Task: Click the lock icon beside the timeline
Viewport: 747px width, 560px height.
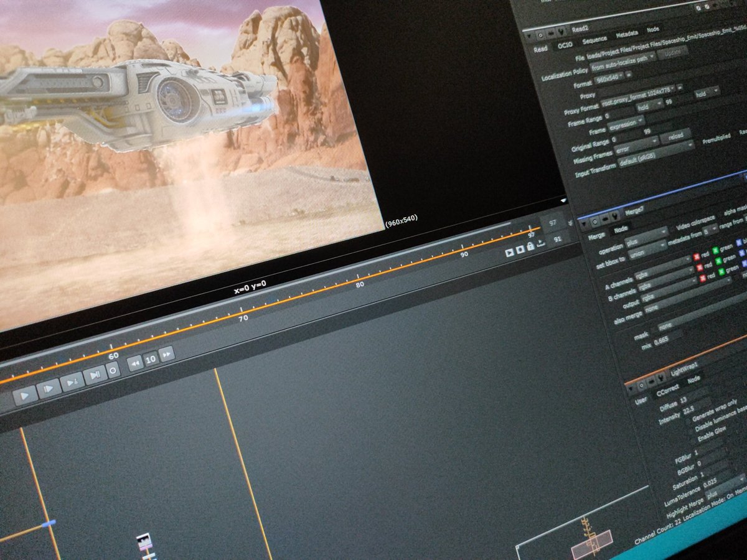Action: click(530, 247)
